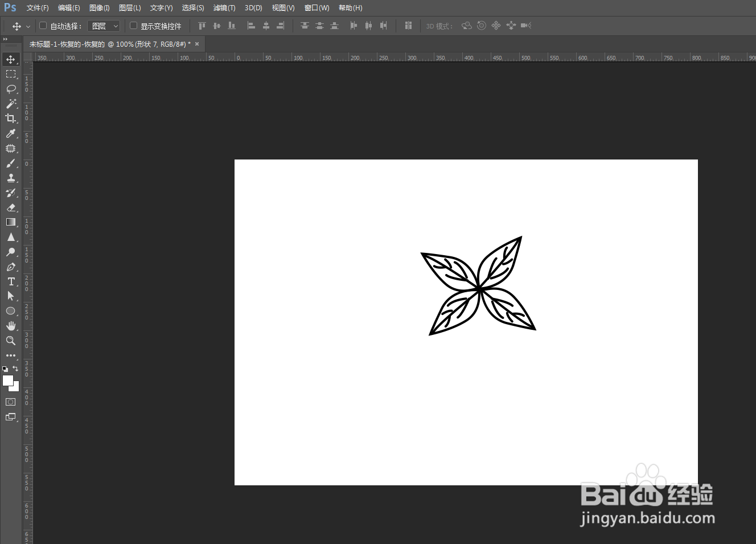Select the Eyedropper tool
756x544 pixels.
(x=11, y=133)
